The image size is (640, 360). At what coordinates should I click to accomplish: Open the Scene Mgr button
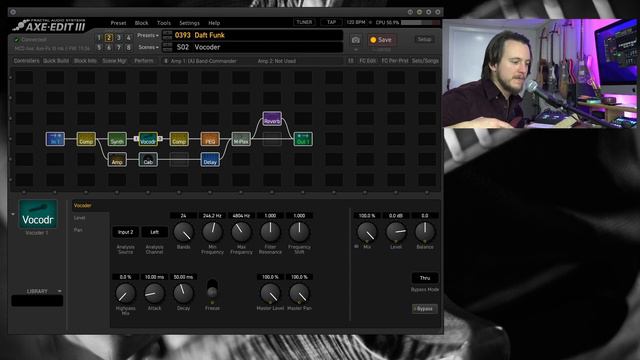(x=114, y=61)
